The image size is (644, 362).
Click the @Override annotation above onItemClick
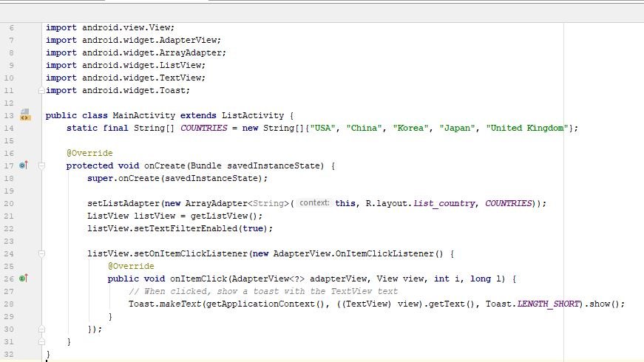(131, 266)
